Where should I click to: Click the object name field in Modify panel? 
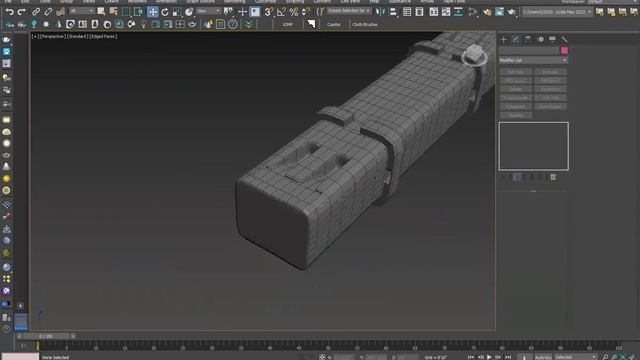529,51
